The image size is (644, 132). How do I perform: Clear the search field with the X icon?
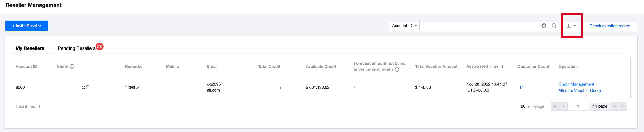pyautogui.click(x=544, y=26)
